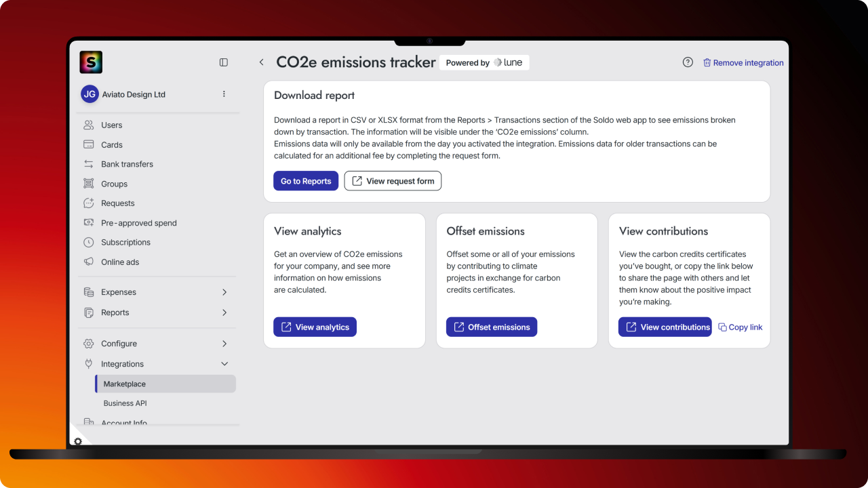The width and height of the screenshot is (868, 488).
Task: Click the JG account avatar
Action: coord(90,94)
